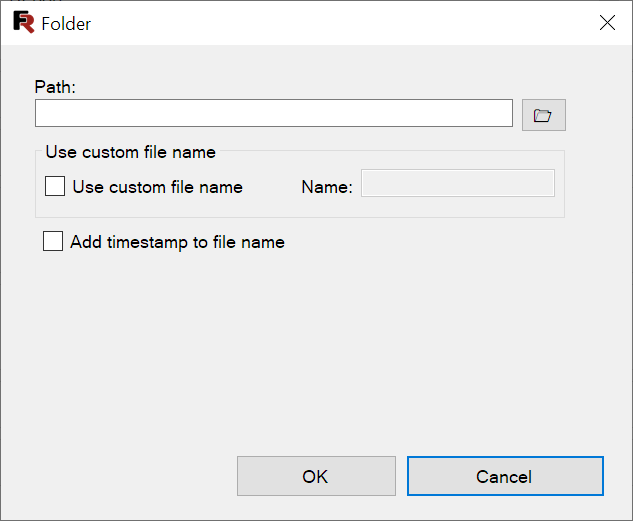Image resolution: width=633 pixels, height=521 pixels.
Task: Click the 'Path:' label
Action: click(x=55, y=87)
